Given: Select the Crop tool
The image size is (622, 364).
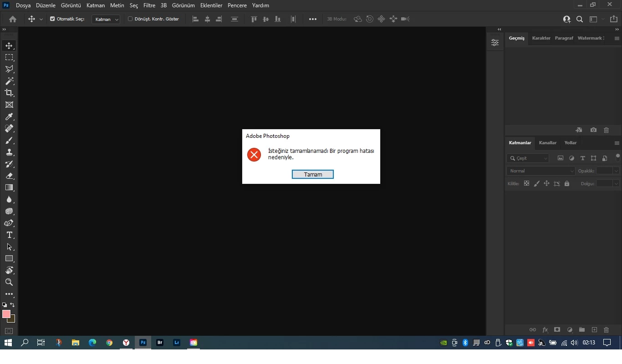Looking at the screenshot, I should click(x=9, y=93).
